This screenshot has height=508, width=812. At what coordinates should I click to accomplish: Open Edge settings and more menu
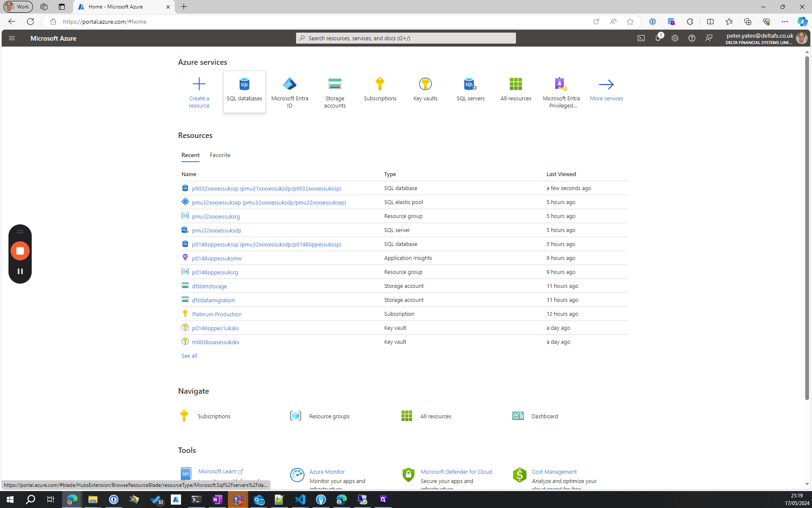785,22
